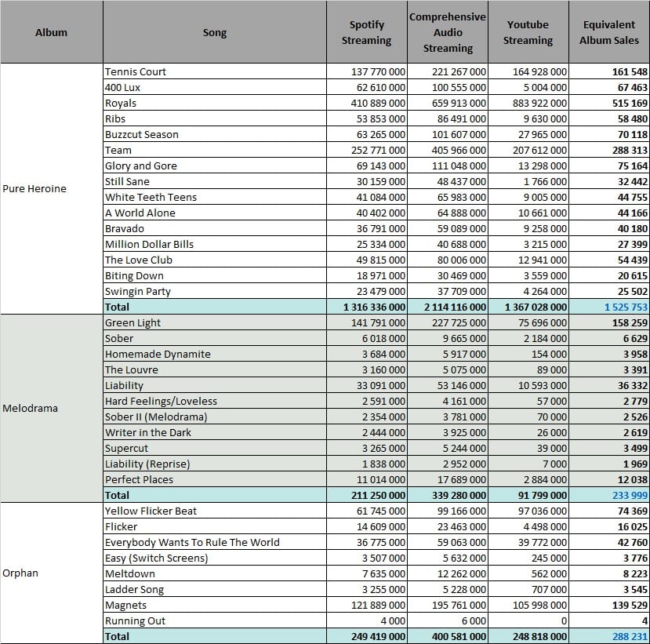Image resolution: width=650 pixels, height=644 pixels.
Task: Click Team audio streaming 405 966 000
Action: [x=448, y=150]
